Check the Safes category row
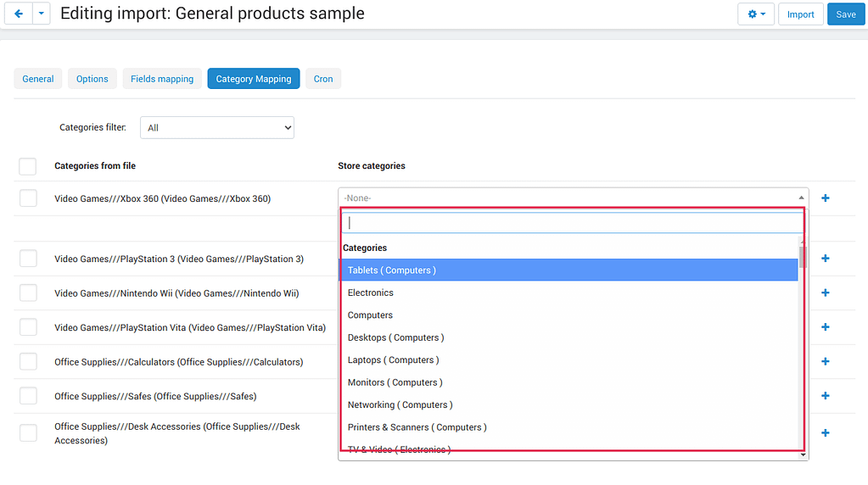 pos(28,395)
